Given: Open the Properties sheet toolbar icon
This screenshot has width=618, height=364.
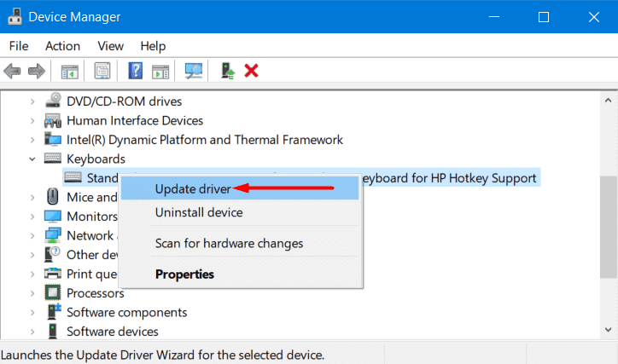Looking at the screenshot, I should [x=102, y=72].
